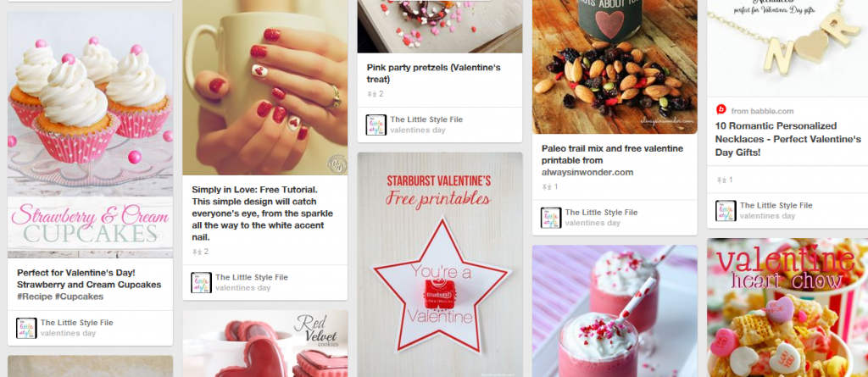Viewport: 868px width, 377px height.
Task: Click the repin count icon under the Paleo trail mix description
Action: [547, 187]
